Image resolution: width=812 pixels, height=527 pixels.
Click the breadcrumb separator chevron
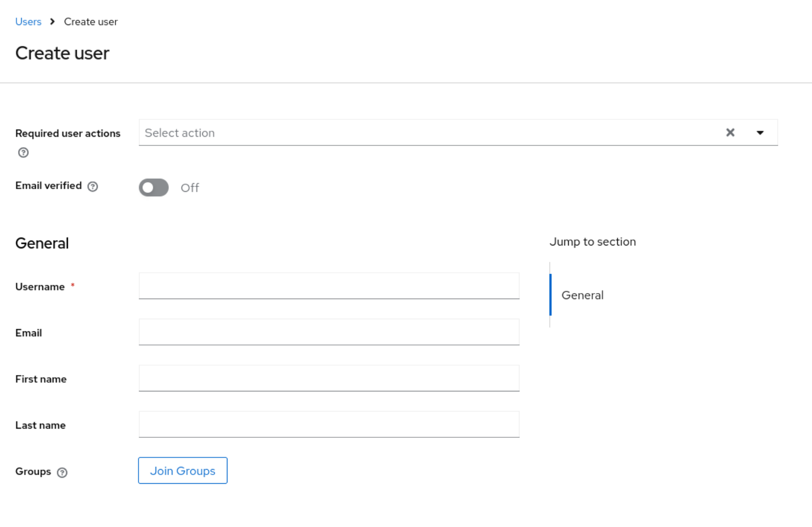[x=52, y=22]
